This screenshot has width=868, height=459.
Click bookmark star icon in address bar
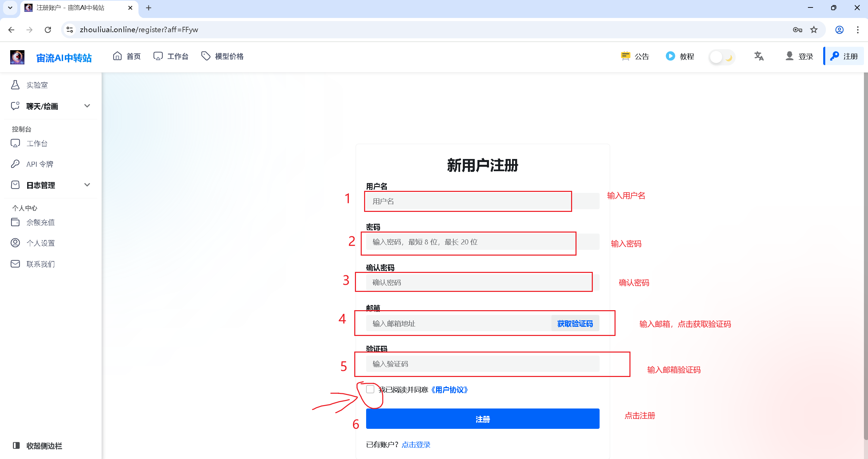click(814, 30)
